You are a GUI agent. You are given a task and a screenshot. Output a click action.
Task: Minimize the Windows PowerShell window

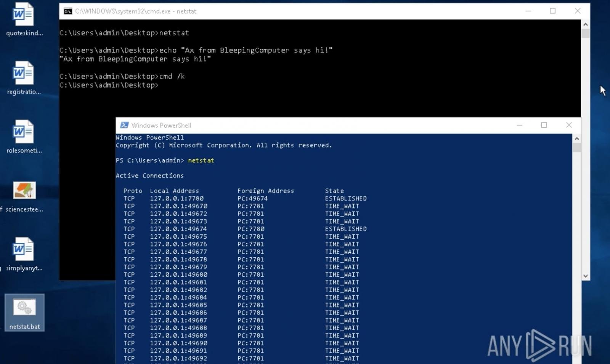click(519, 125)
